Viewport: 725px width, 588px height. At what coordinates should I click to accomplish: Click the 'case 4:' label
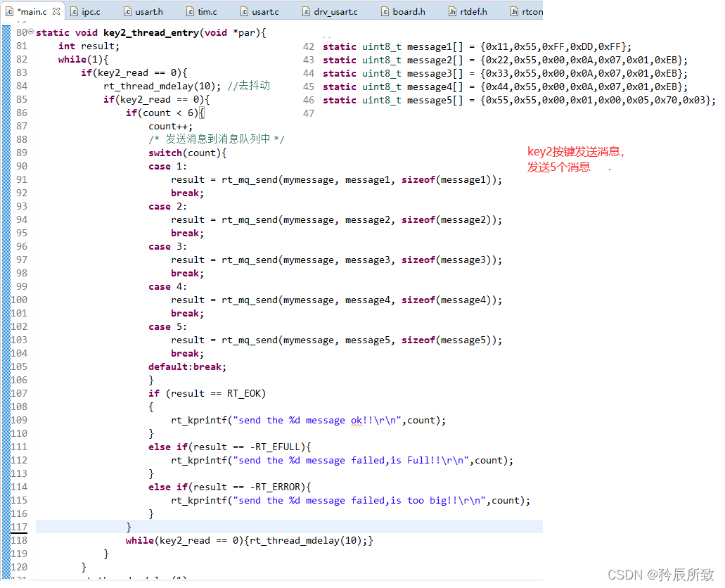167,287
